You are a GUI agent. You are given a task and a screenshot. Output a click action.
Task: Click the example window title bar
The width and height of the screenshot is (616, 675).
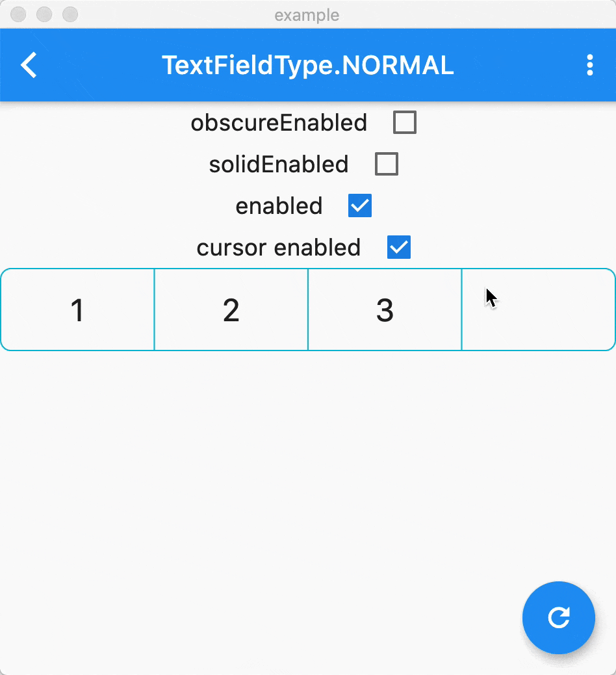tap(307, 15)
